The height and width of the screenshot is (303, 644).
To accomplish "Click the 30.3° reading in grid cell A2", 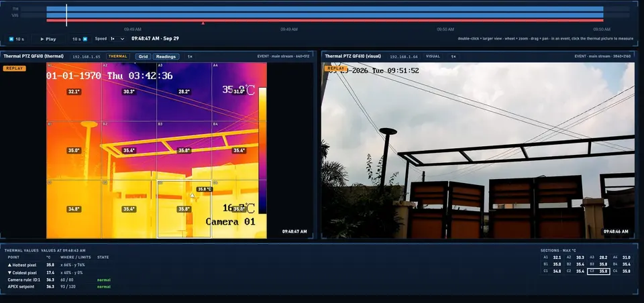I will pyautogui.click(x=129, y=92).
